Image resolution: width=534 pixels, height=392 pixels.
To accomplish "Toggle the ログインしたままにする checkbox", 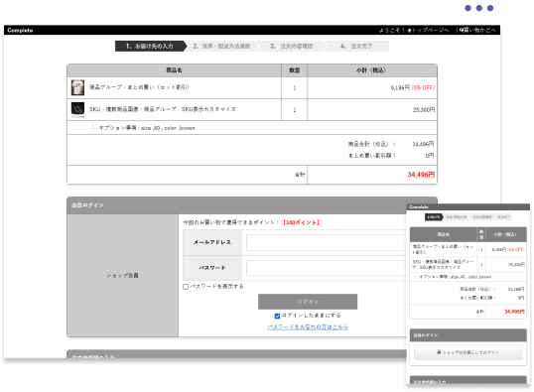I will click(277, 316).
